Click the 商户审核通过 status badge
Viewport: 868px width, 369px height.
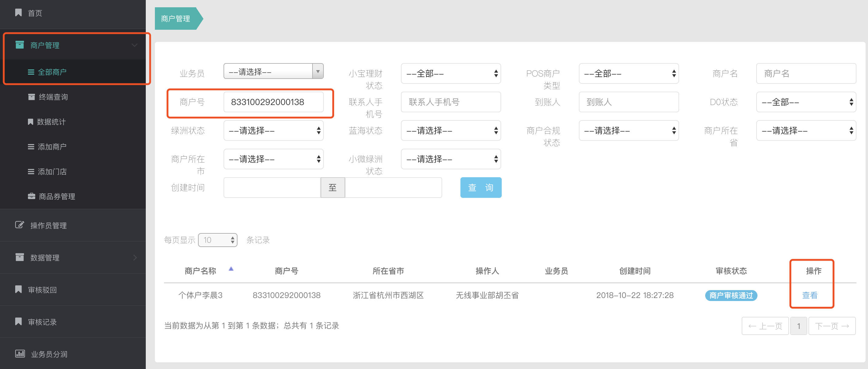click(x=731, y=295)
